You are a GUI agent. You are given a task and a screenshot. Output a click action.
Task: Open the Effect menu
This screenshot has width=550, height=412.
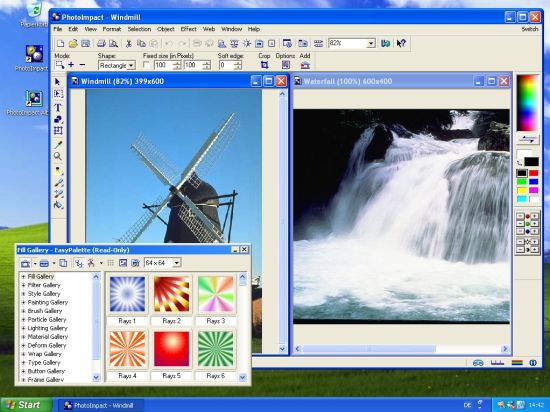[188, 29]
